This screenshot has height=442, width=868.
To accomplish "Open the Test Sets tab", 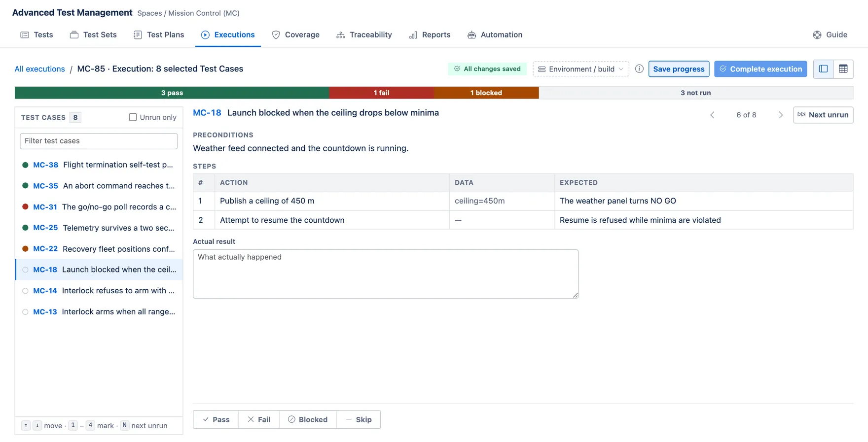I will coord(94,35).
